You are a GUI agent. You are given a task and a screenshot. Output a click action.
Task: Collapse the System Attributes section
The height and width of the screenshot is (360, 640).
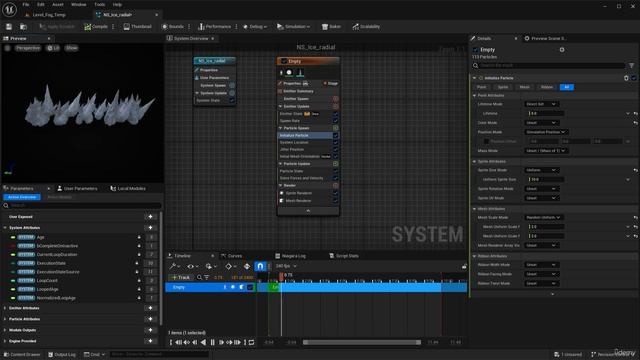click(x=5, y=228)
